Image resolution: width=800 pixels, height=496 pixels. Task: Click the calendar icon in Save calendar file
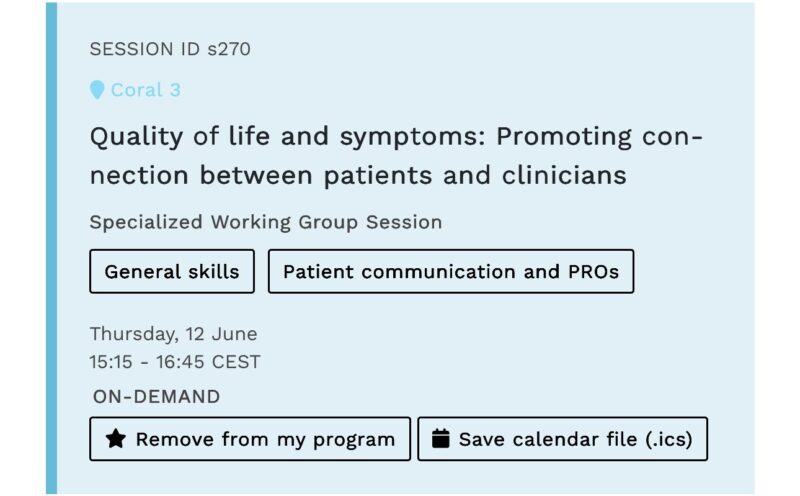click(x=441, y=439)
